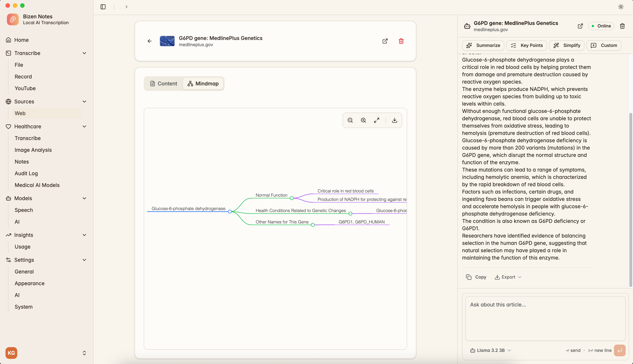This screenshot has width=633, height=364.
Task: Collapse the Settings section
Action: pyautogui.click(x=85, y=260)
